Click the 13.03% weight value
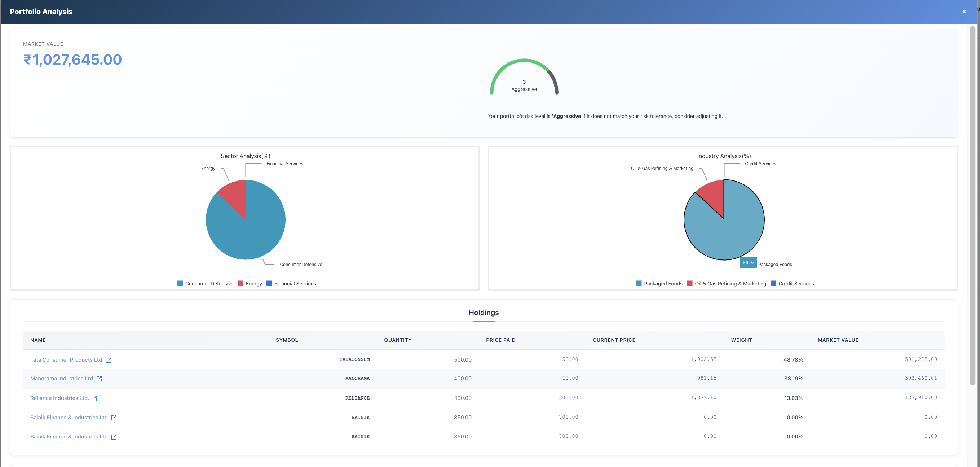The width and height of the screenshot is (980, 467). (793, 398)
